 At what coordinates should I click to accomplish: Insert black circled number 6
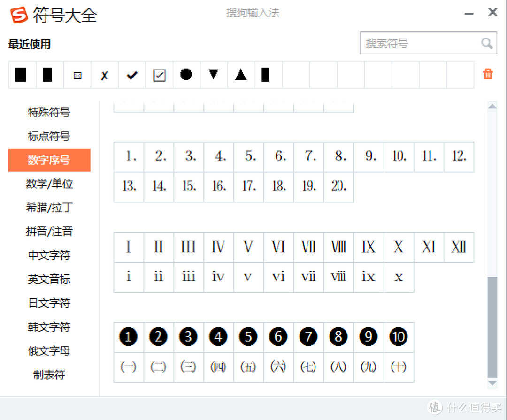pos(278,337)
